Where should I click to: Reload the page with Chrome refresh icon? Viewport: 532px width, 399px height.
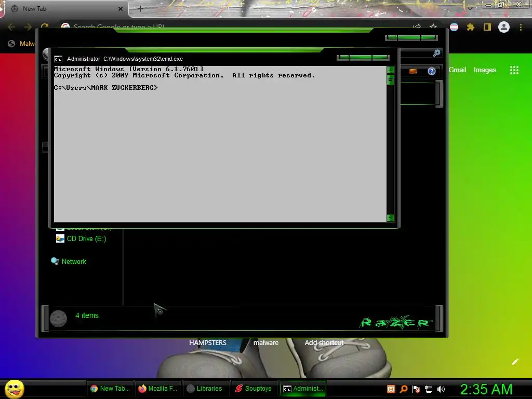coord(45,26)
